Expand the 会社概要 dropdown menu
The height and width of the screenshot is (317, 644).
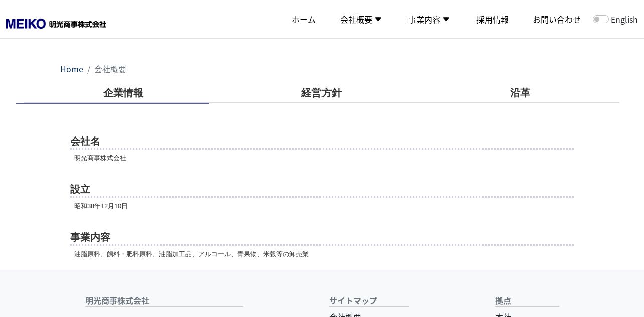[x=361, y=20]
